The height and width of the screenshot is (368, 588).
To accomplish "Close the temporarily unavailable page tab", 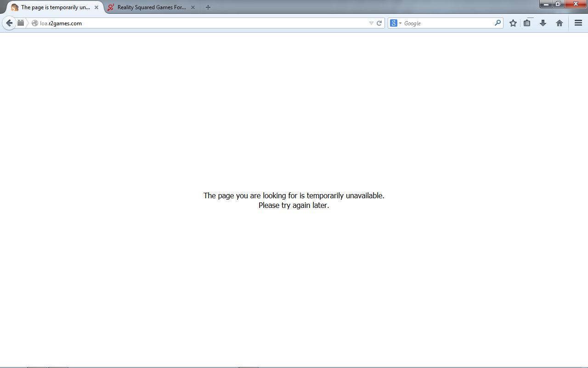I will pos(96,7).
